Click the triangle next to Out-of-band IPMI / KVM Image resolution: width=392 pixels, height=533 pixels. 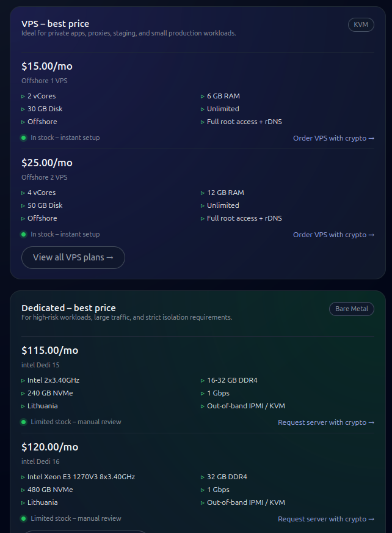[202, 406]
